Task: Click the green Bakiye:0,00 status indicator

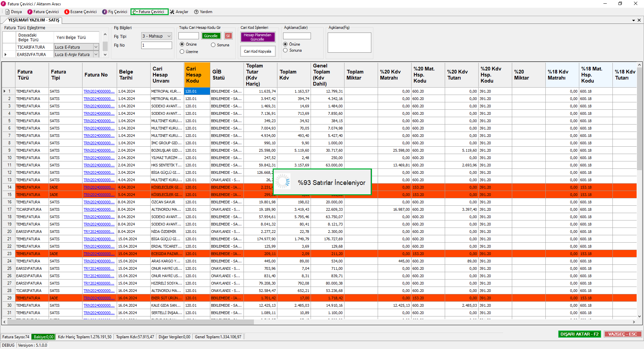Action: coord(44,337)
